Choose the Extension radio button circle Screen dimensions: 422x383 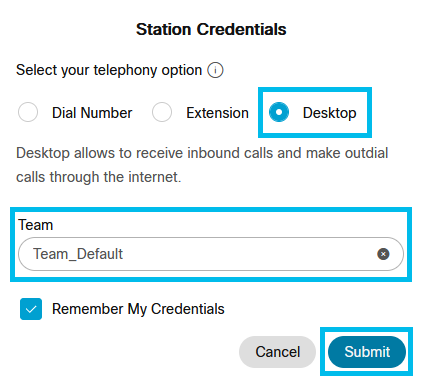point(162,112)
